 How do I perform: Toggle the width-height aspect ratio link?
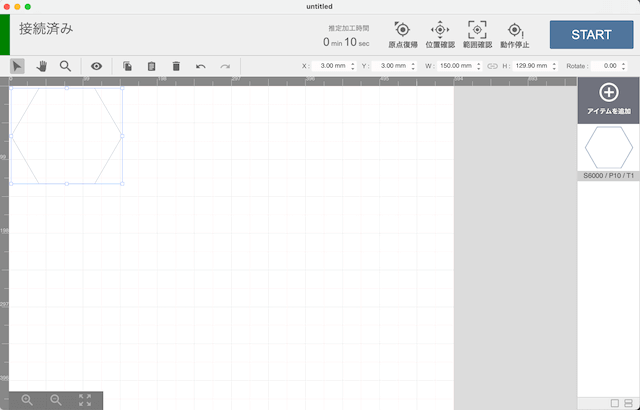click(491, 66)
